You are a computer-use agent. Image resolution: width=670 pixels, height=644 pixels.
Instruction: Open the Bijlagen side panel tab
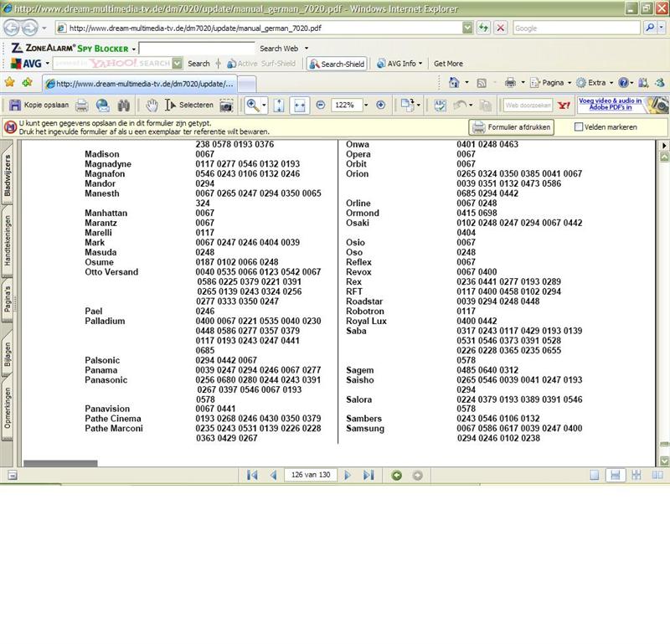pyautogui.click(x=8, y=354)
